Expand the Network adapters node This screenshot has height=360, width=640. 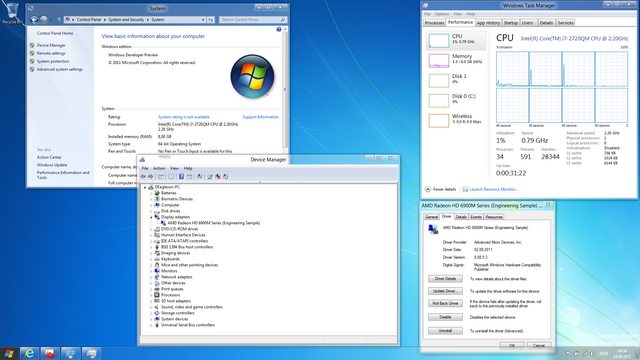pyautogui.click(x=151, y=277)
